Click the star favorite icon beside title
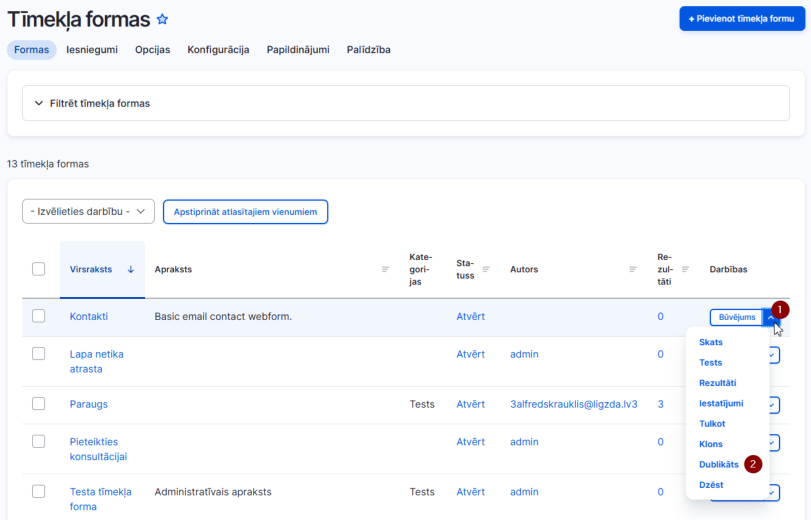The width and height of the screenshot is (811, 520). 162,19
